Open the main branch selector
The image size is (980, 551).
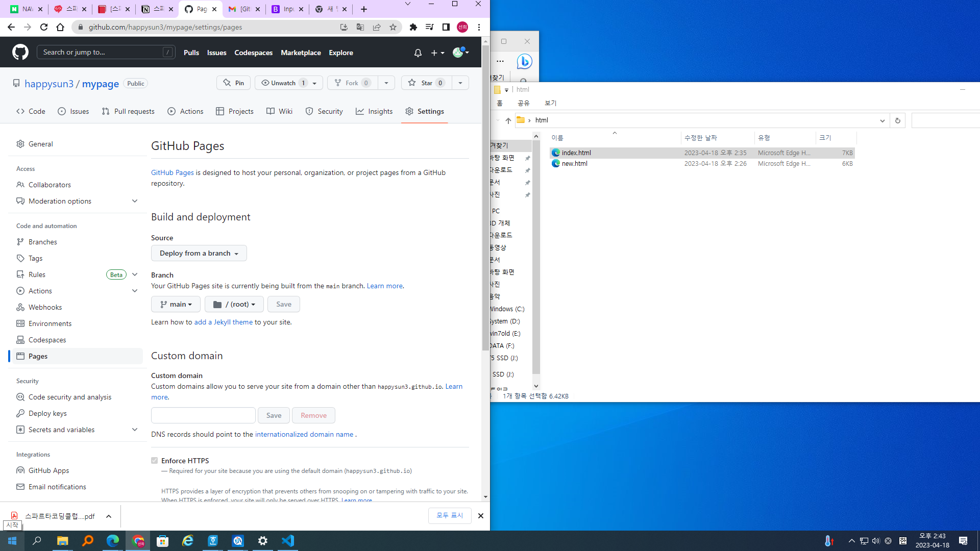click(x=176, y=304)
